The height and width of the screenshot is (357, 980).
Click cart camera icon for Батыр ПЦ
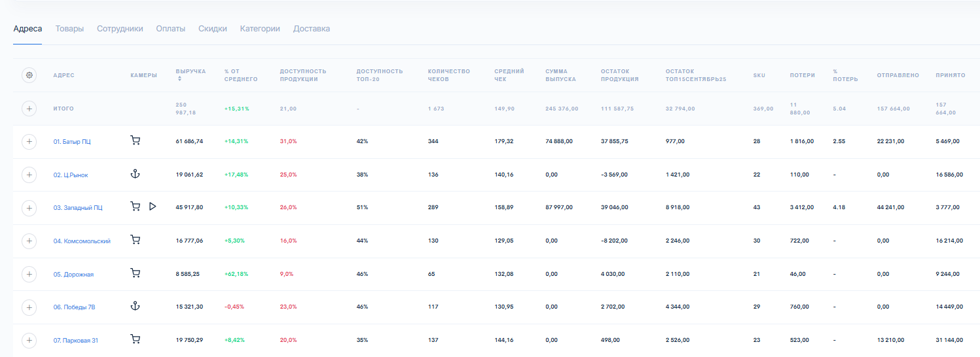pyautogui.click(x=136, y=141)
